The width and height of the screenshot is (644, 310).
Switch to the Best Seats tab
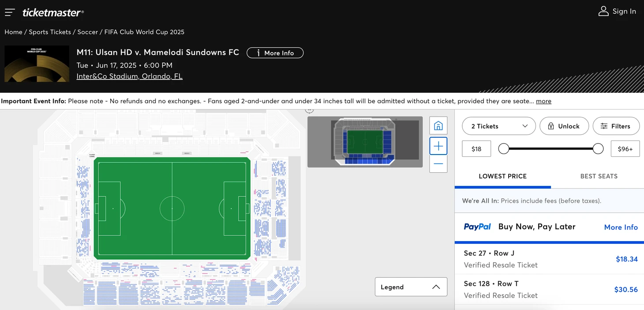599,176
